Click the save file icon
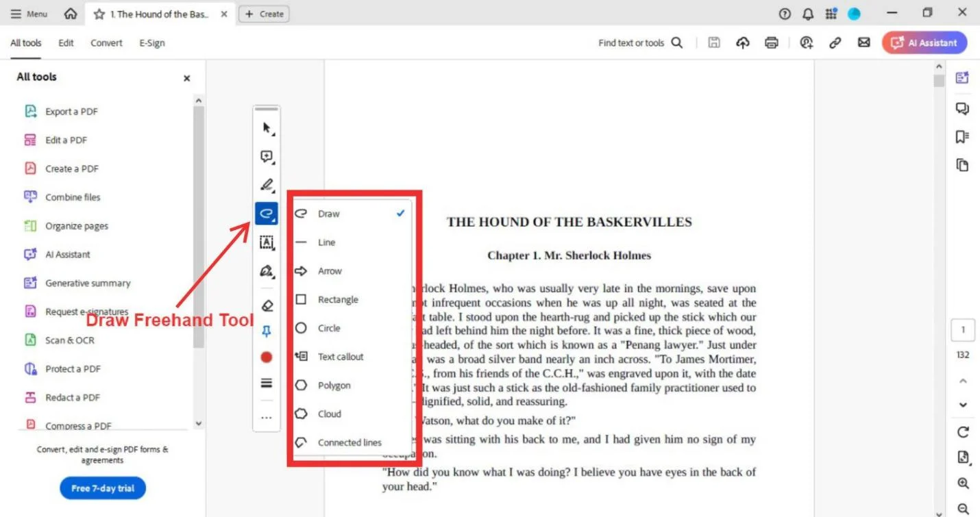 [x=714, y=42]
